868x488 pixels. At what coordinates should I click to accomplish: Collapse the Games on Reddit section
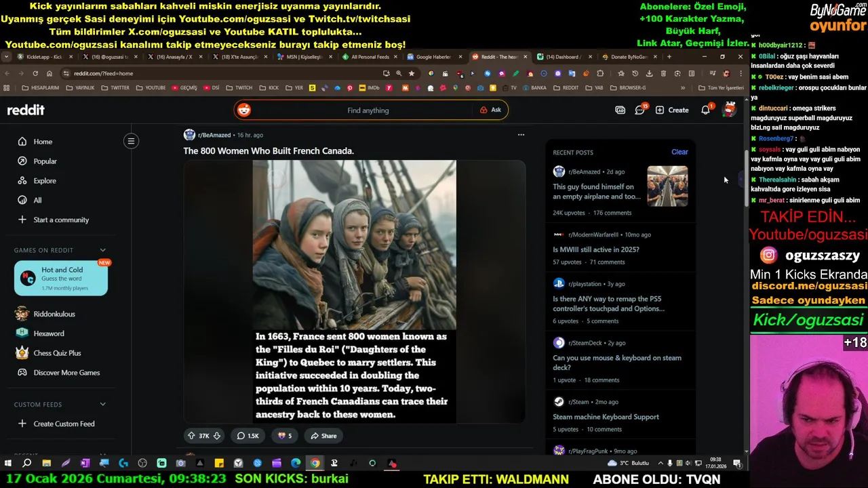click(102, 250)
